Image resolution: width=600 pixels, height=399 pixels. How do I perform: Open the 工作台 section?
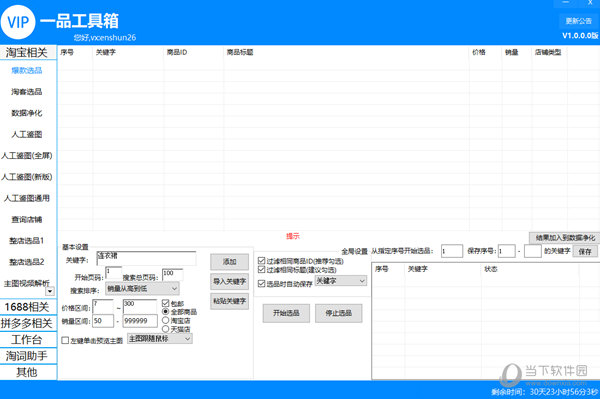pos(26,340)
